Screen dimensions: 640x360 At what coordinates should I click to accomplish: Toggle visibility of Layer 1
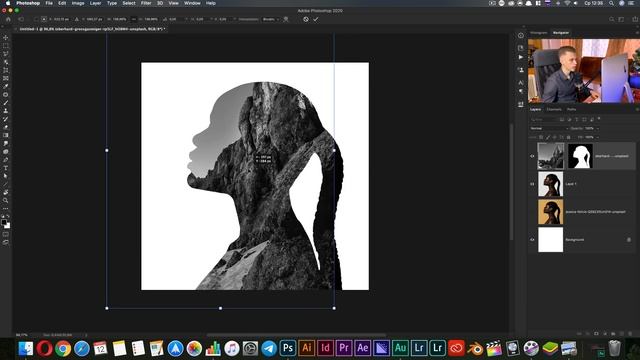click(532, 184)
